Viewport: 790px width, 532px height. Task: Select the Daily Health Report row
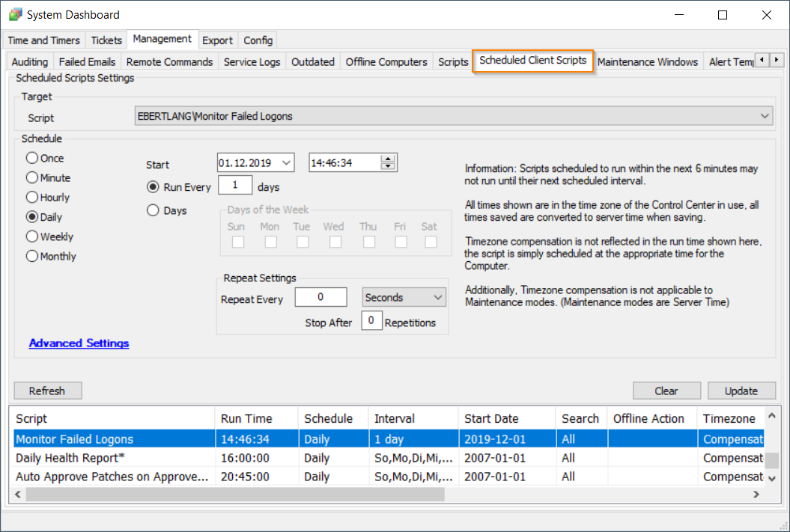(x=70, y=458)
